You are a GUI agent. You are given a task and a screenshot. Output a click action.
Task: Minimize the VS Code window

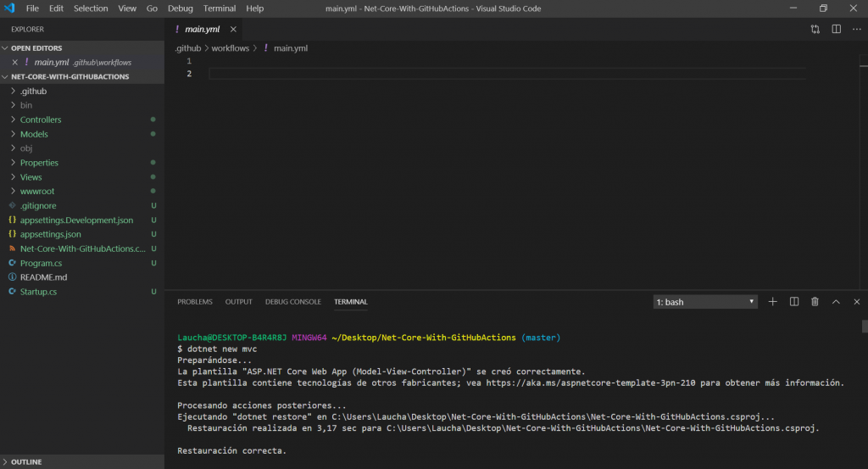point(793,8)
